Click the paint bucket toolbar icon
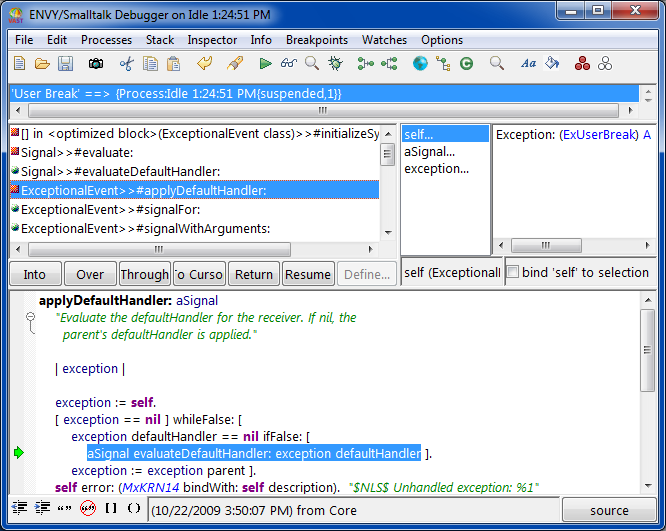Viewport: 666px width, 531px height. pyautogui.click(x=551, y=63)
